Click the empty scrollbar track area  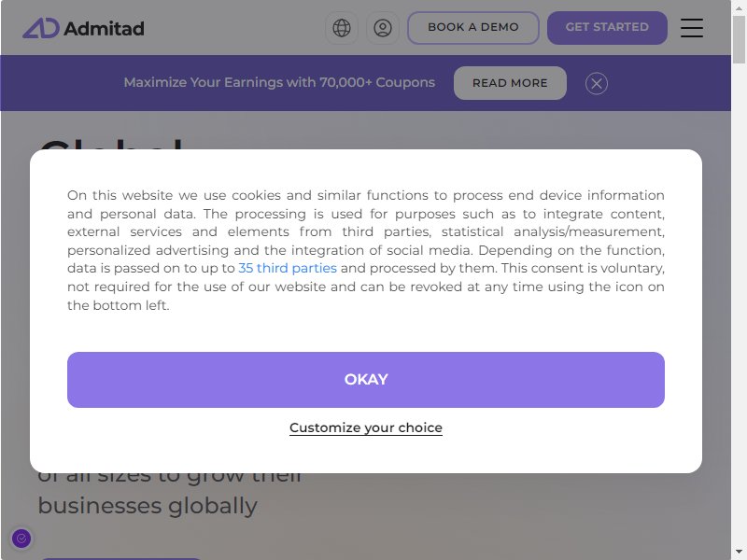tap(739, 305)
